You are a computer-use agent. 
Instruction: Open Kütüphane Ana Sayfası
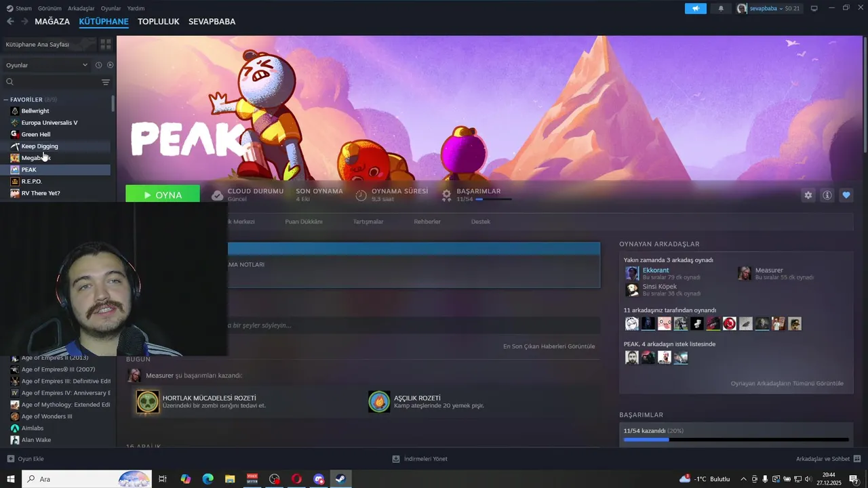tap(47, 44)
